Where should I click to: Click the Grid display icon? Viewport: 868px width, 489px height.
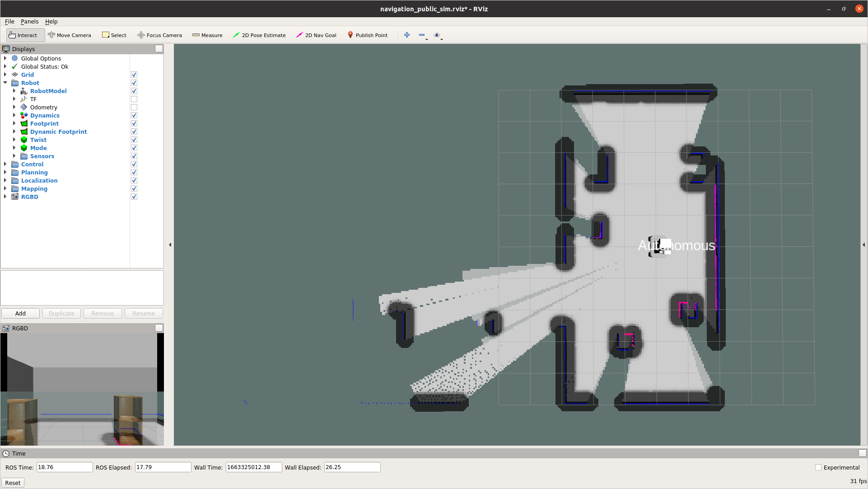pos(15,75)
